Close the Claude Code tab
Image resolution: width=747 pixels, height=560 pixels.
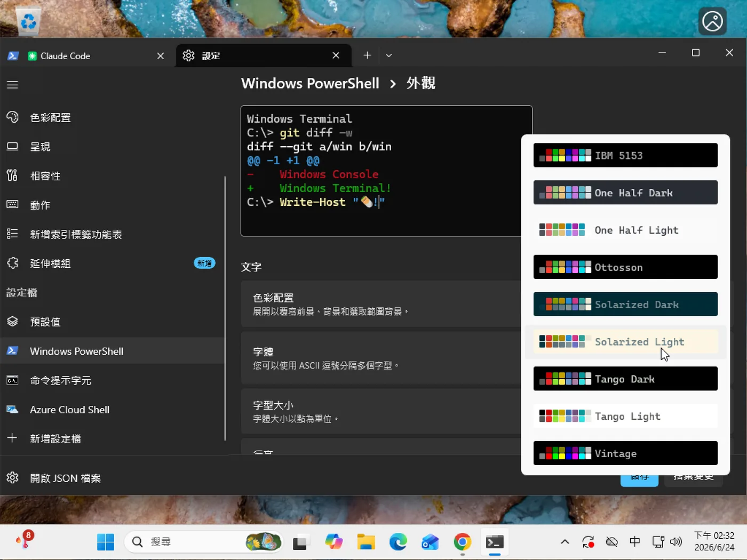coord(161,55)
